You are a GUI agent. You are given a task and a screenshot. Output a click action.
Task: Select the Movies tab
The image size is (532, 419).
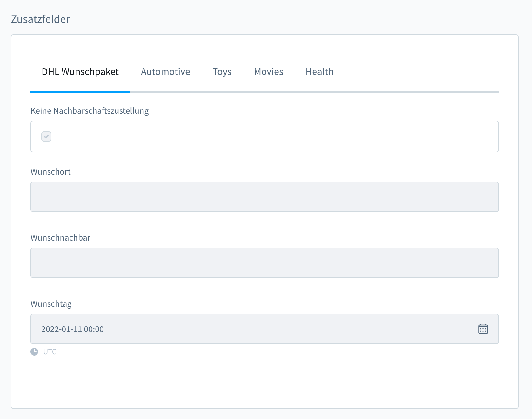[268, 72]
